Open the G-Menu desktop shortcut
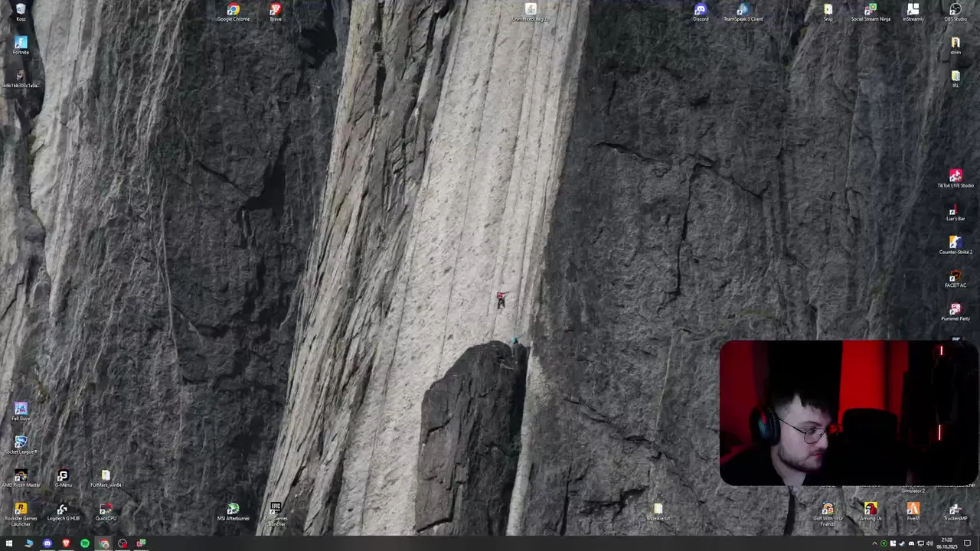 (63, 478)
